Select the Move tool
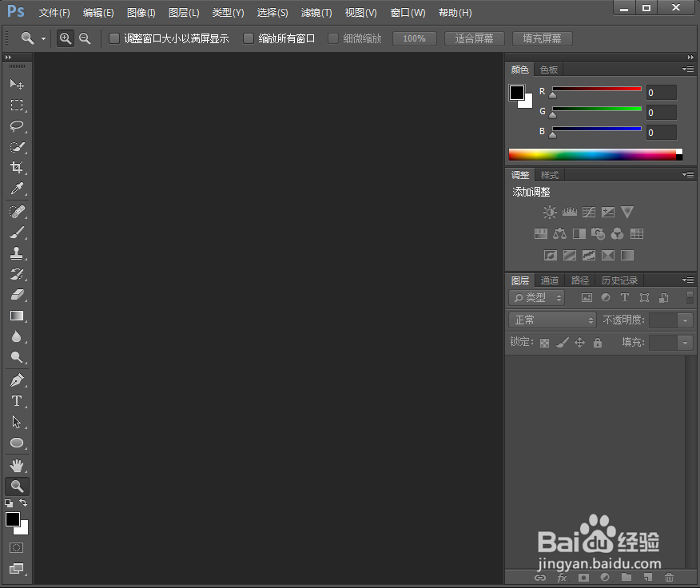Screen dimensions: 700x588 (17, 84)
